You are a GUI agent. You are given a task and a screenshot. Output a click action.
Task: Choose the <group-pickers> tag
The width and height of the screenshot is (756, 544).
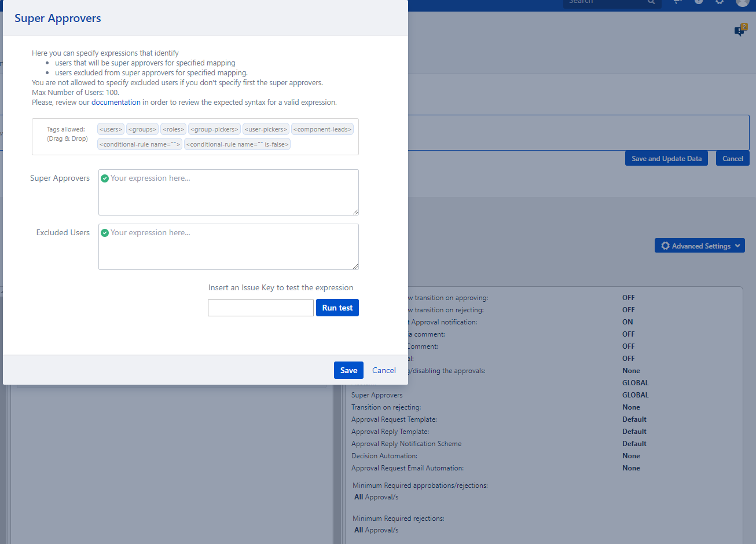point(214,129)
